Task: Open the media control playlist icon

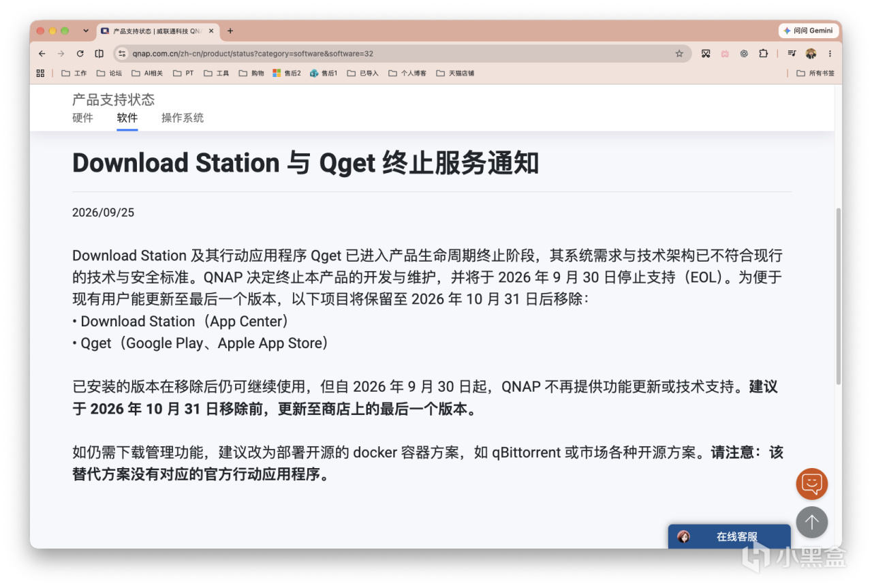Action: point(792,54)
